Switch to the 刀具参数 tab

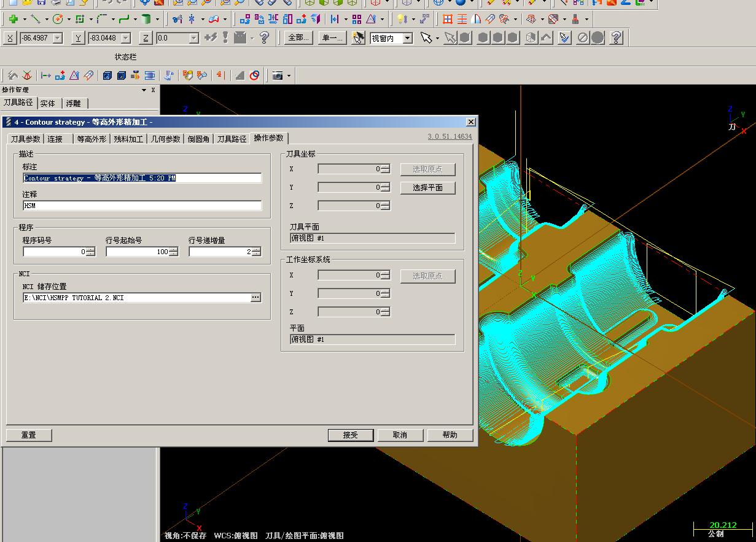point(26,139)
